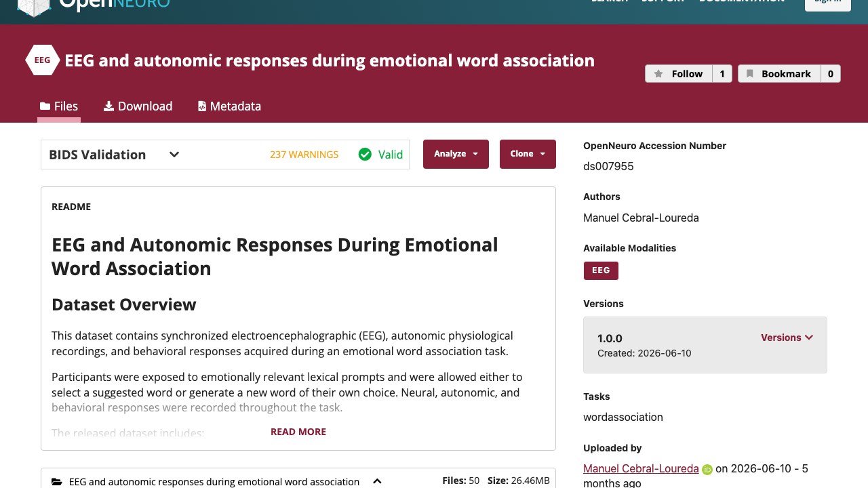The width and height of the screenshot is (868, 488).
Task: Open the Metadata tab
Action: pyautogui.click(x=229, y=106)
